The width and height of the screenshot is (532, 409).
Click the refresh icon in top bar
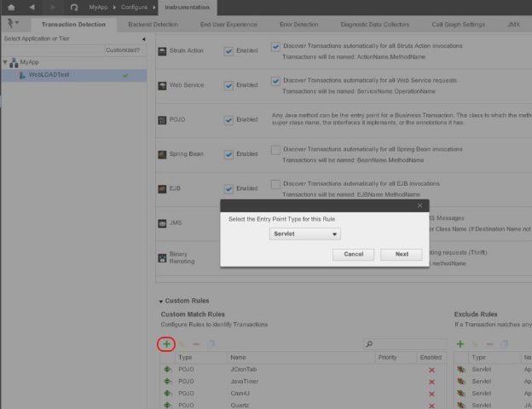(x=74, y=7)
